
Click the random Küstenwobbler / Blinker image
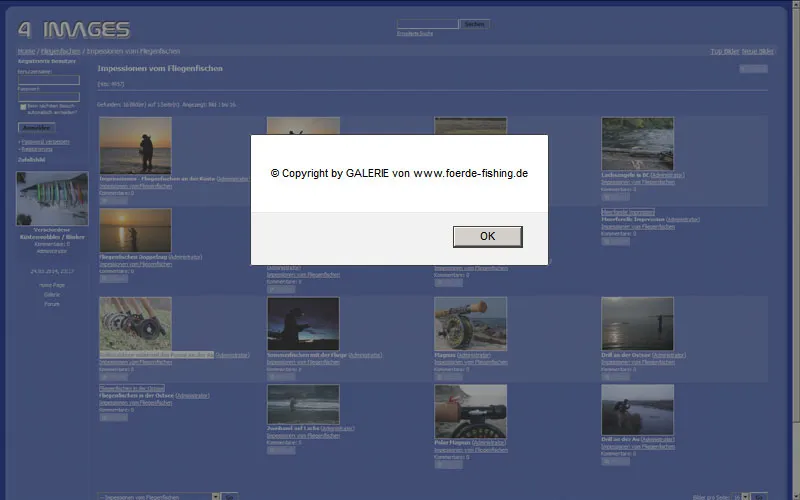pos(52,198)
